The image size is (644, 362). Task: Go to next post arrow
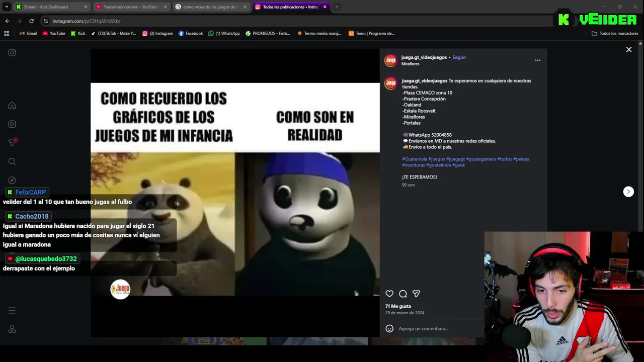(628, 192)
